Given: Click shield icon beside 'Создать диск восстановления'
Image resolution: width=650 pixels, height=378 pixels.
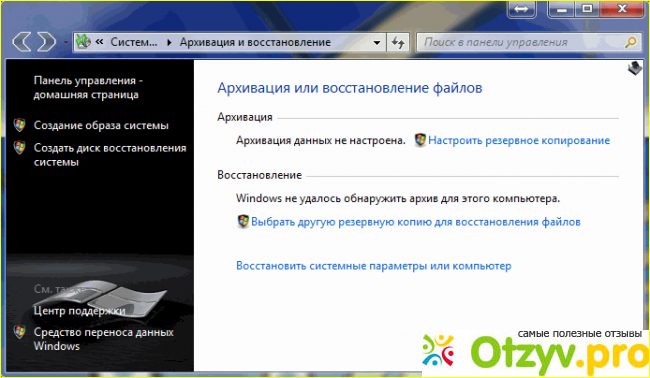Looking at the screenshot, I should click(19, 148).
